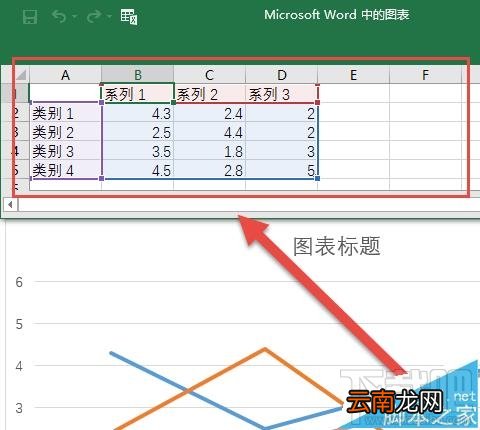Select cell D5 with value 5
Image resolution: width=480 pixels, height=430 pixels.
282,170
